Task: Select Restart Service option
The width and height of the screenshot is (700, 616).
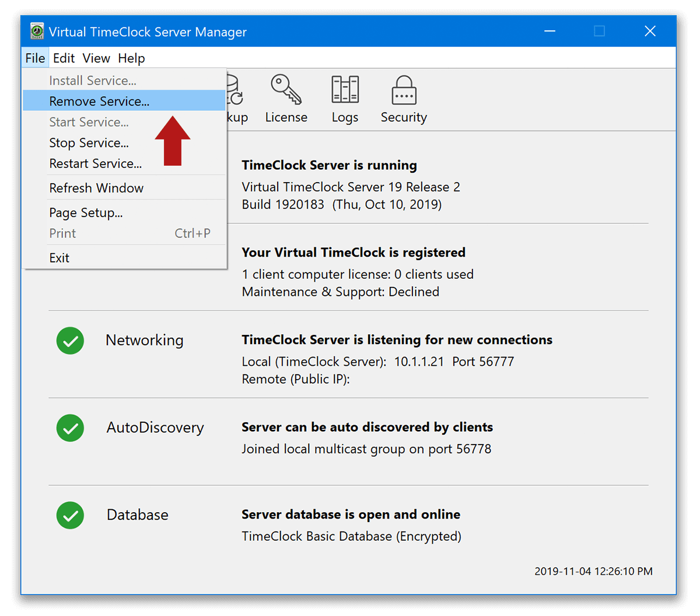Action: tap(95, 163)
